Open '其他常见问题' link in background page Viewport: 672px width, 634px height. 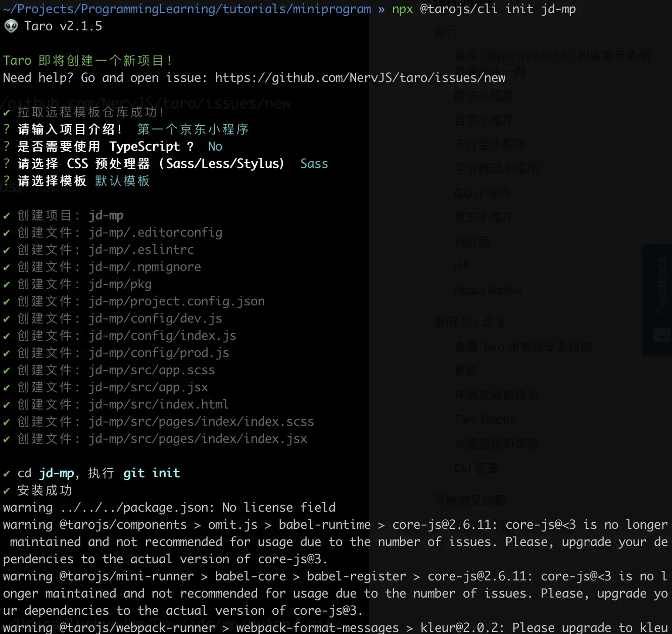tap(470, 501)
